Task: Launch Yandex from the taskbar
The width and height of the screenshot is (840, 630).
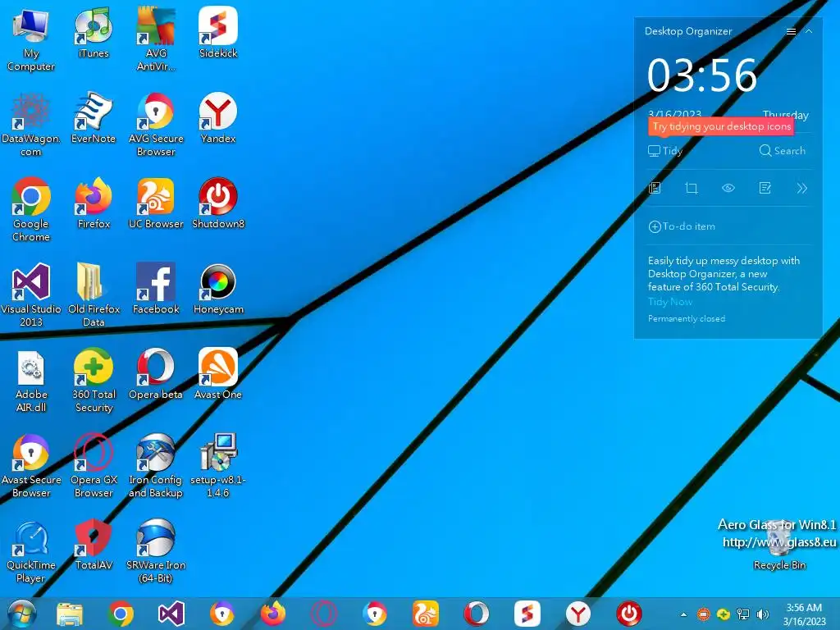Action: [x=578, y=614]
